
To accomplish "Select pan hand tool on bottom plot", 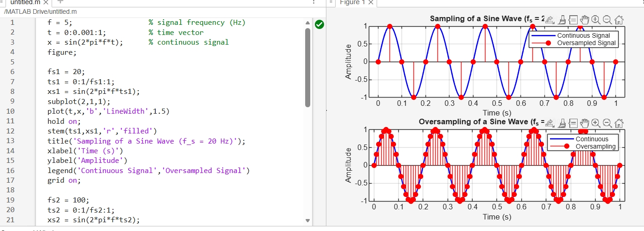I will coord(585,123).
